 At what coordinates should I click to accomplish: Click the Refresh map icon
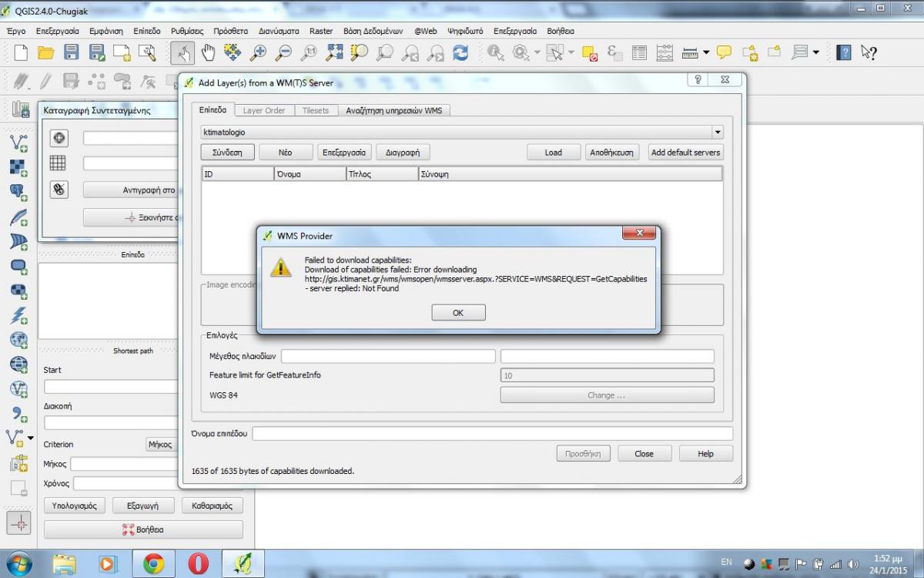point(460,52)
